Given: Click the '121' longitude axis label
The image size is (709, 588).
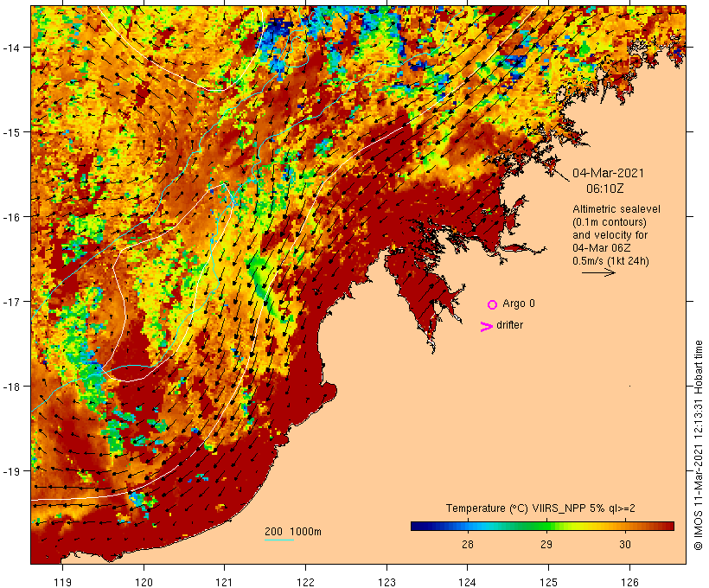Looking at the screenshot, I should tap(224, 582).
